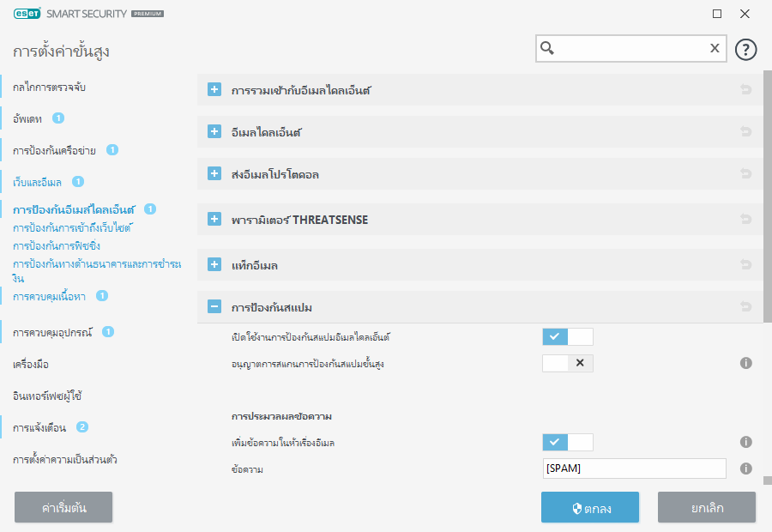Viewport: 772px width, 532px height.
Task: Click the ESET logo in the title bar
Action: coord(27,14)
